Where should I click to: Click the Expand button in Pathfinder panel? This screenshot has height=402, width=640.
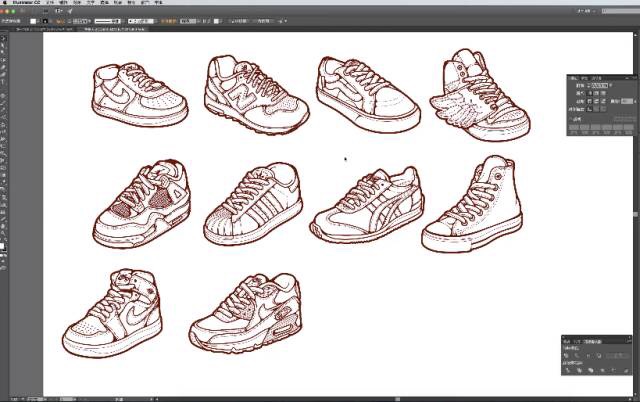tap(617, 356)
